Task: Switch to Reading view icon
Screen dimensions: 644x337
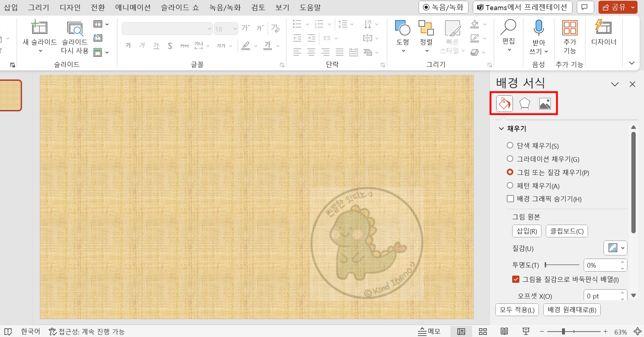Action: pyautogui.click(x=504, y=332)
